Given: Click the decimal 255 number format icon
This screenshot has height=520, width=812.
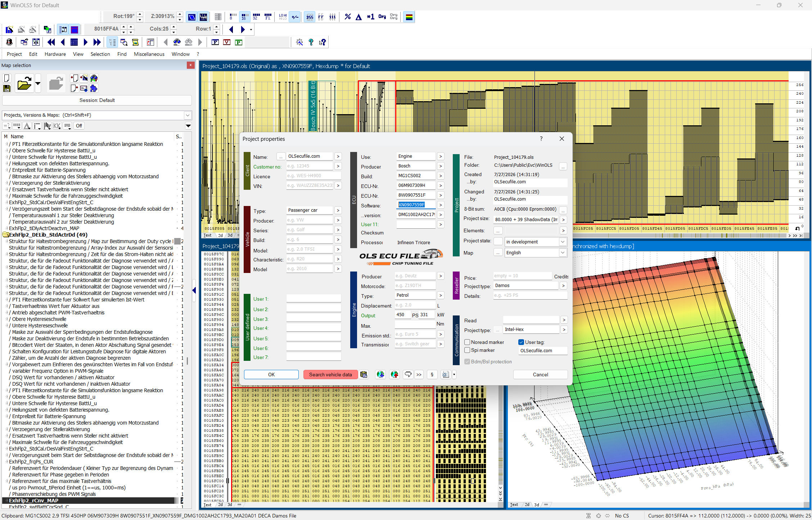Looking at the screenshot, I should click(310, 17).
